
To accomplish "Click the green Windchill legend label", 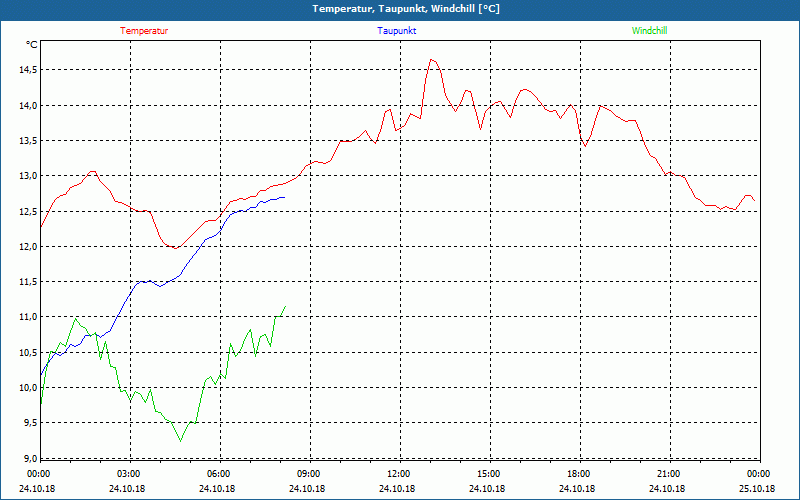I will [649, 31].
